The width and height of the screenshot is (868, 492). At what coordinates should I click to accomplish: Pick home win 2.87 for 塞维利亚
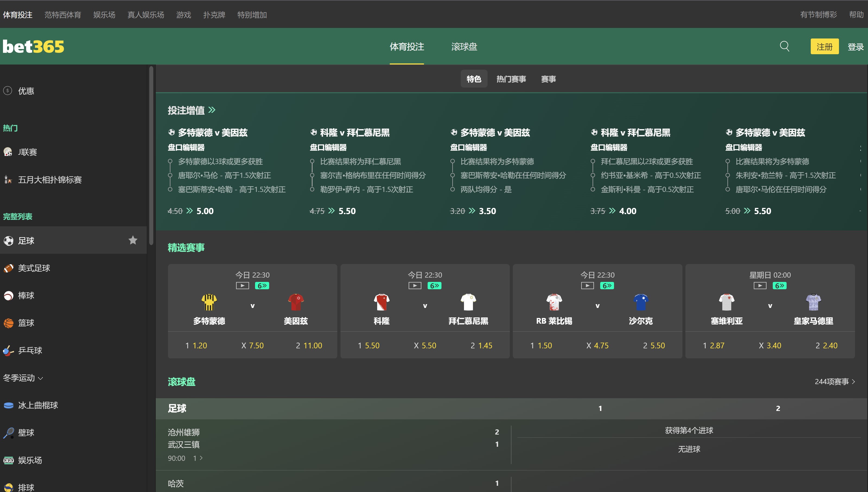(713, 345)
